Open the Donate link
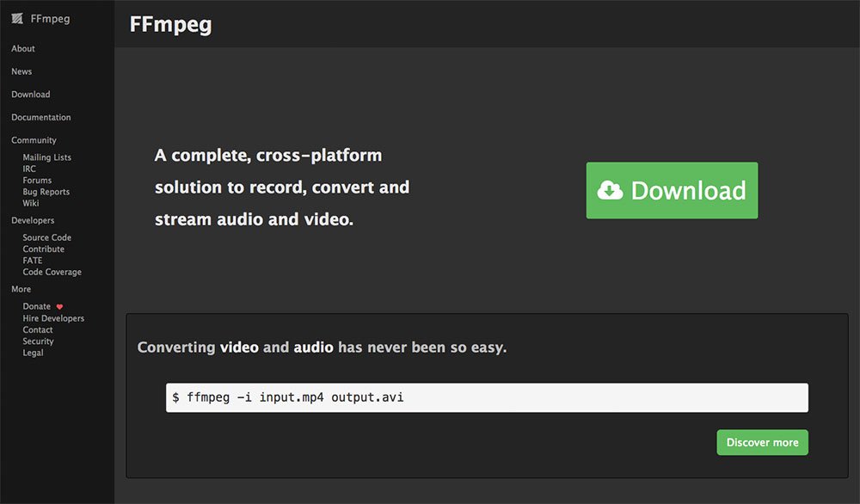 pyautogui.click(x=37, y=306)
